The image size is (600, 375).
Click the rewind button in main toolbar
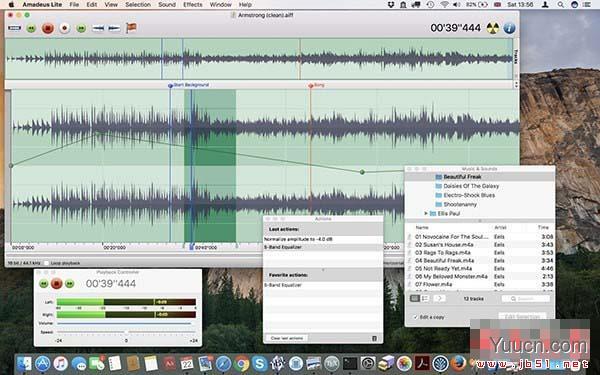(x=31, y=28)
